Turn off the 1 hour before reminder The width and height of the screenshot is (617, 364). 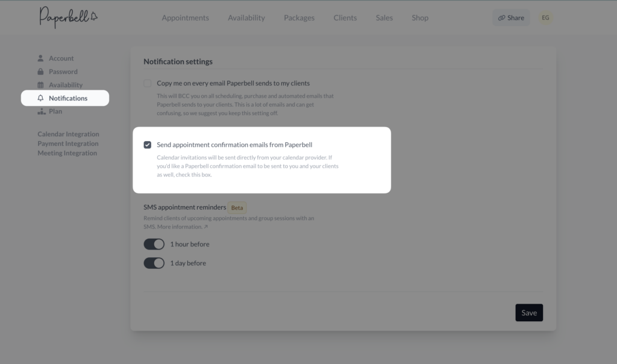point(154,244)
